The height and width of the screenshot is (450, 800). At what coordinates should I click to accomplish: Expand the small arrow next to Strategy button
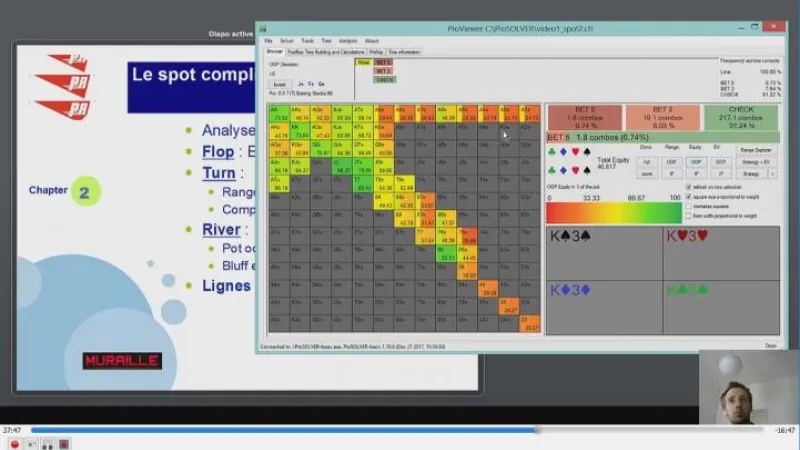click(772, 173)
